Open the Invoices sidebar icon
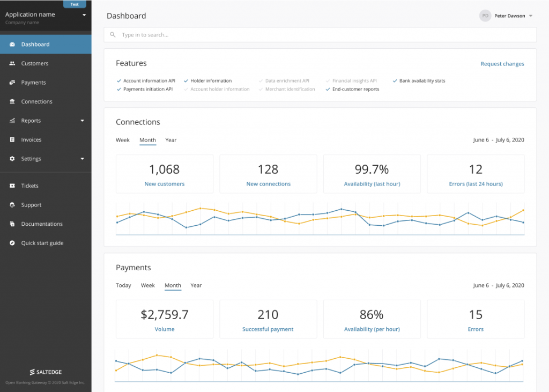This screenshot has height=392, width=549. [12, 139]
